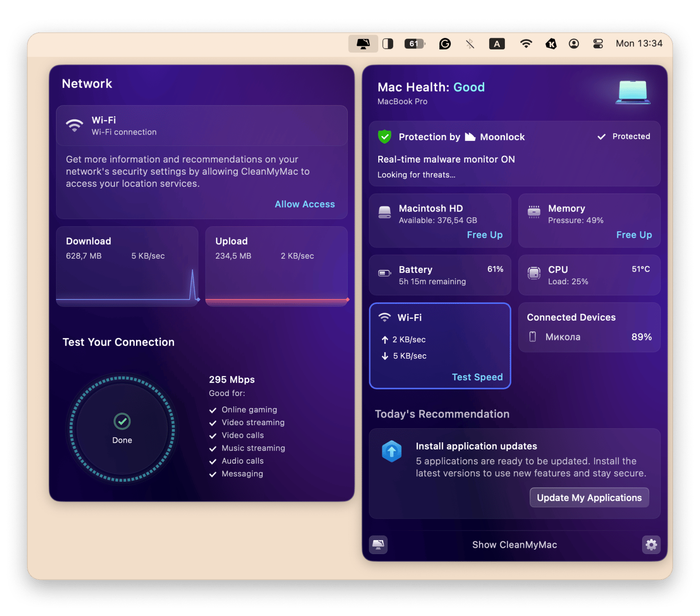
Task: Click the CleanMyMac menu bar icon
Action: pos(363,44)
